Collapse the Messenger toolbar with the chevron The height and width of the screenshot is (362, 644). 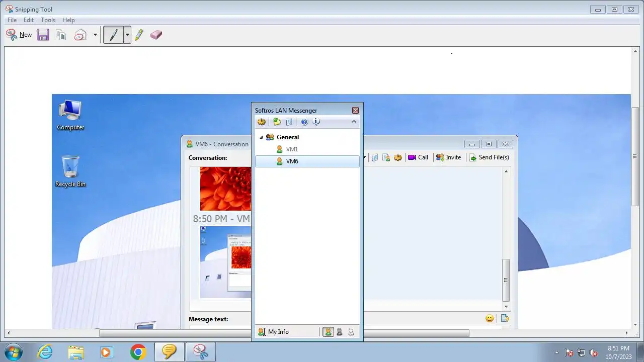tap(354, 122)
